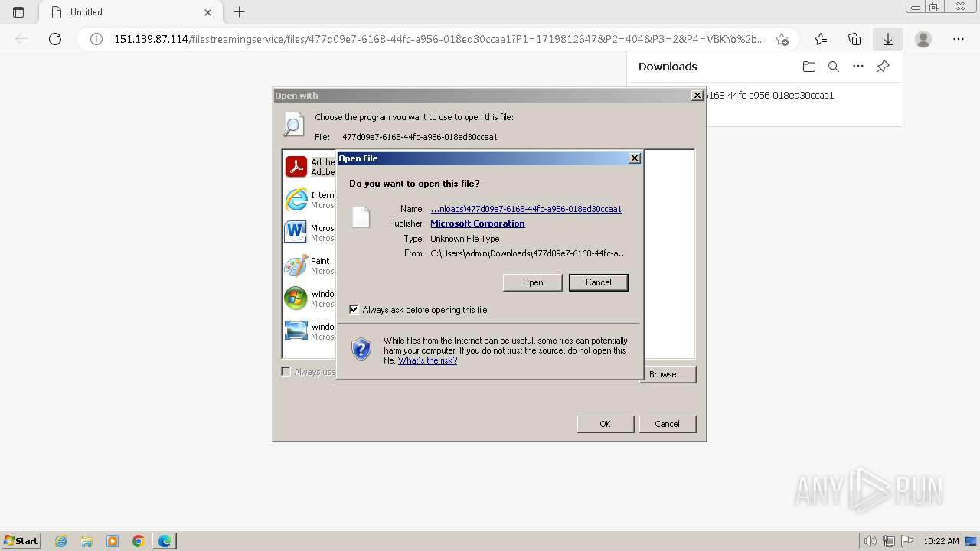Click the volume tray icon

pos(870,541)
